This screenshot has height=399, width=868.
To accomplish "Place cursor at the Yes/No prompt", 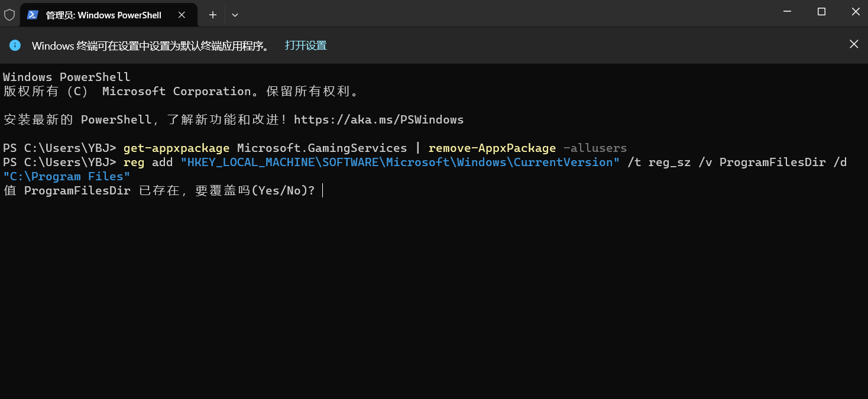I will [322, 190].
